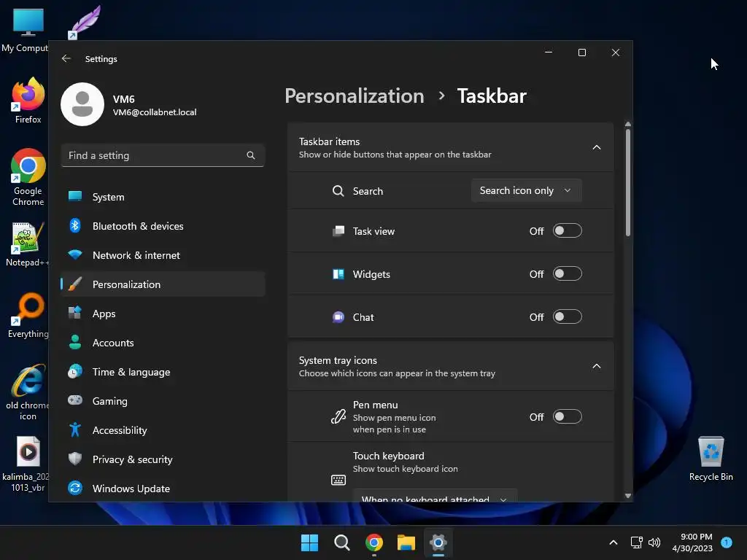Maximize the Settings window

[x=581, y=52]
